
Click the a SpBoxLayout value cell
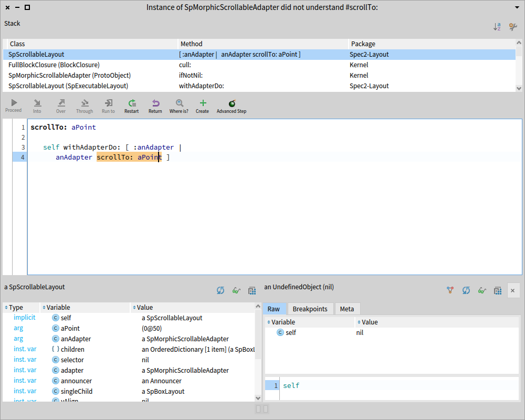163,391
